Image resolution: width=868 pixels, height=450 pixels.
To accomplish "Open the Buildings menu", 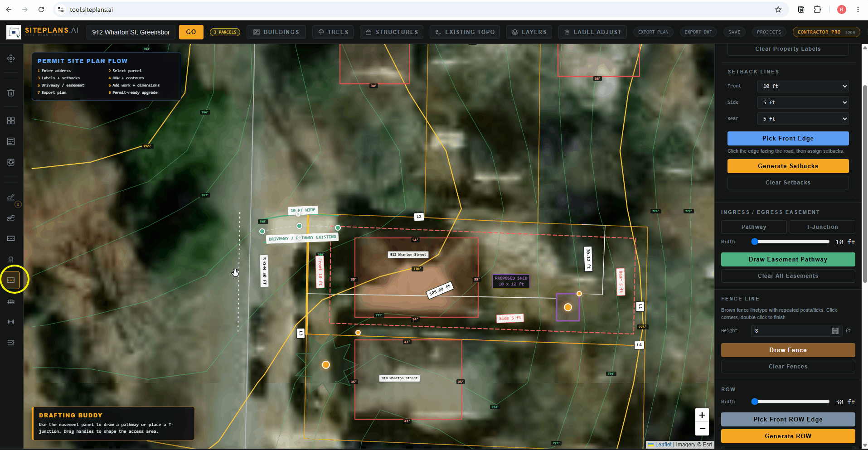I will tap(276, 32).
